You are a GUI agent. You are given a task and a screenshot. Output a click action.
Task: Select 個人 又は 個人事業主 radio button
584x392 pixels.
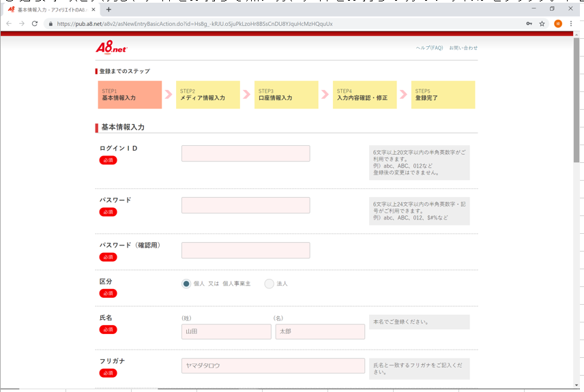pos(186,284)
